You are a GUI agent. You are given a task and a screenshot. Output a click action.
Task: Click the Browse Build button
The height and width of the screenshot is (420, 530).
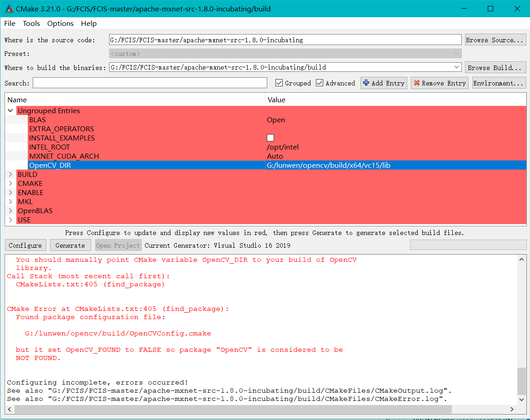495,68
